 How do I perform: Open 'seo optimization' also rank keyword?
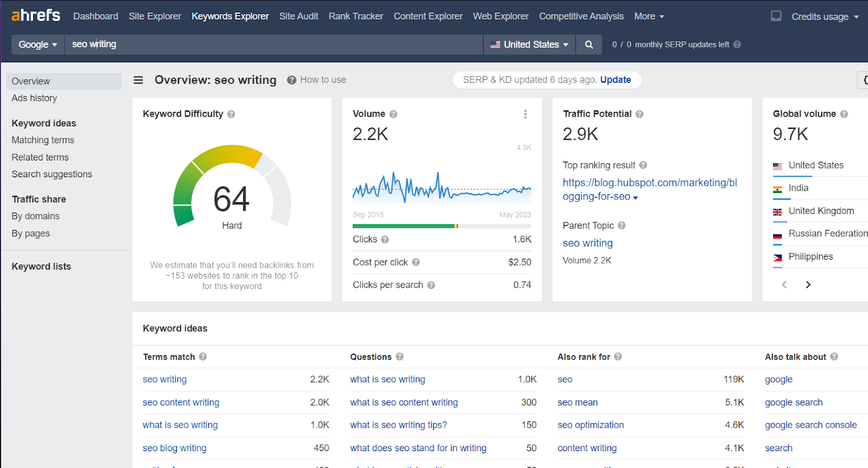591,425
